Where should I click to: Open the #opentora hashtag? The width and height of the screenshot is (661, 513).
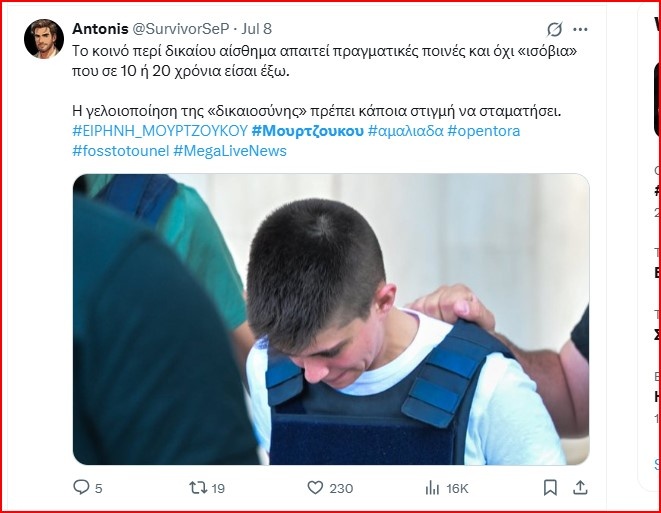(x=484, y=131)
